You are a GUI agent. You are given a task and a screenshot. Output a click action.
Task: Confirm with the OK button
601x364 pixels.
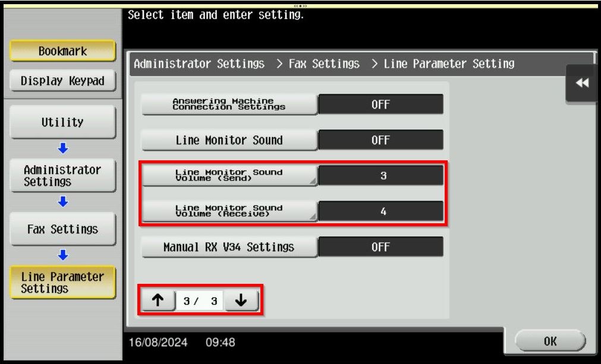click(x=550, y=341)
